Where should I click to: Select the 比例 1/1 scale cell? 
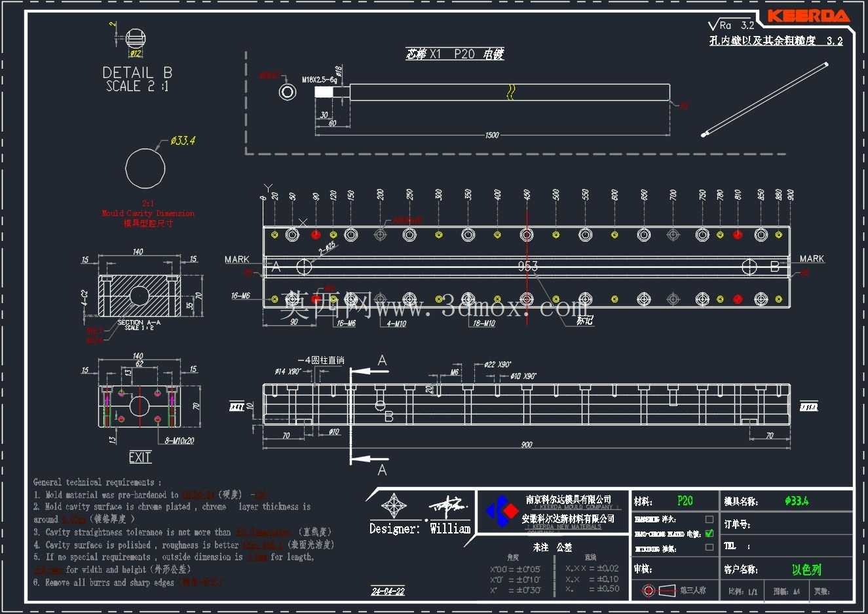click(x=743, y=591)
